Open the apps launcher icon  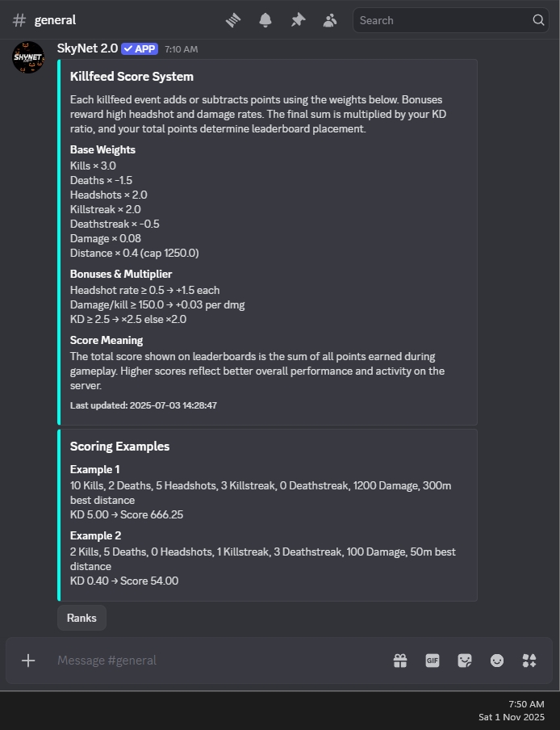click(529, 661)
